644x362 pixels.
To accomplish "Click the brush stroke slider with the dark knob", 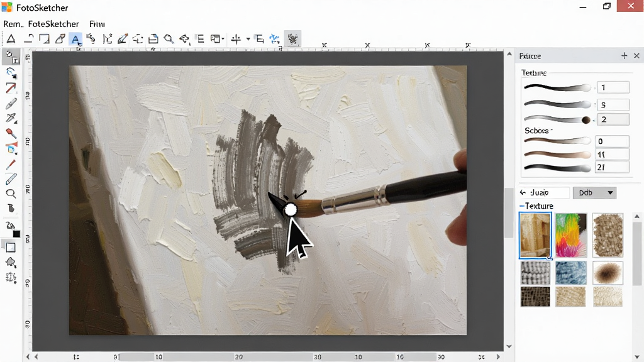I will point(558,119).
